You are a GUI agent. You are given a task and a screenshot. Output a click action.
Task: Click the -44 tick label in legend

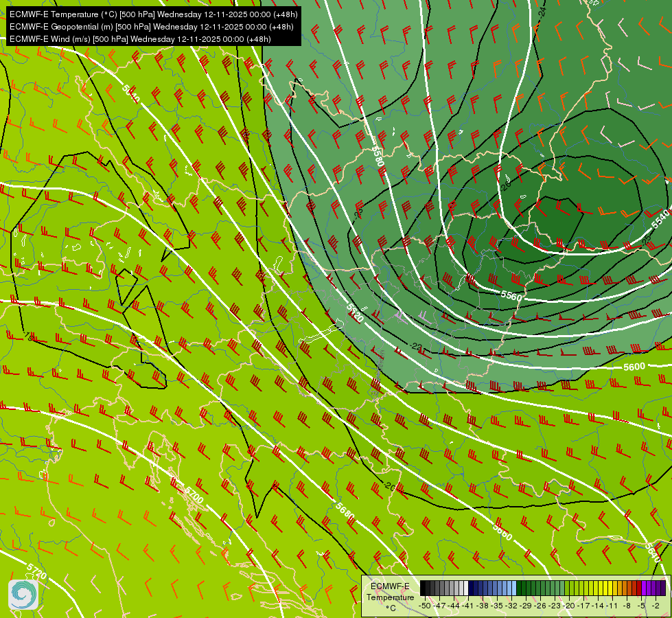click(x=454, y=606)
